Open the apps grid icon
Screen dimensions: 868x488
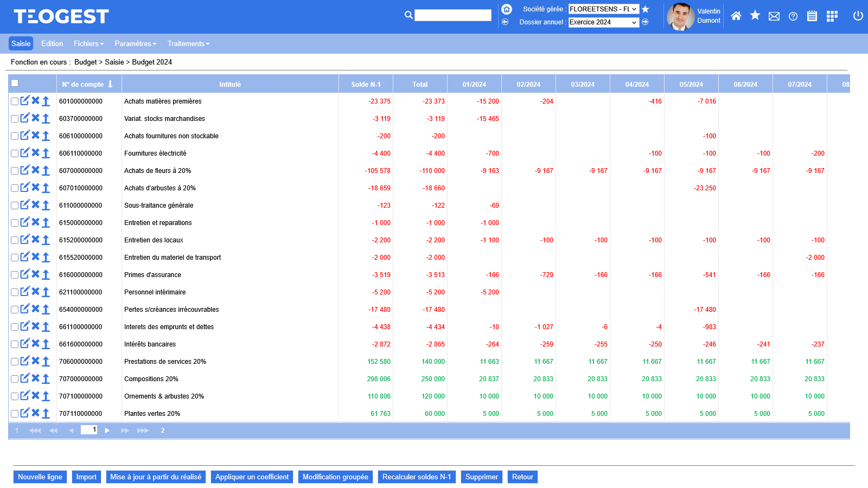832,16
